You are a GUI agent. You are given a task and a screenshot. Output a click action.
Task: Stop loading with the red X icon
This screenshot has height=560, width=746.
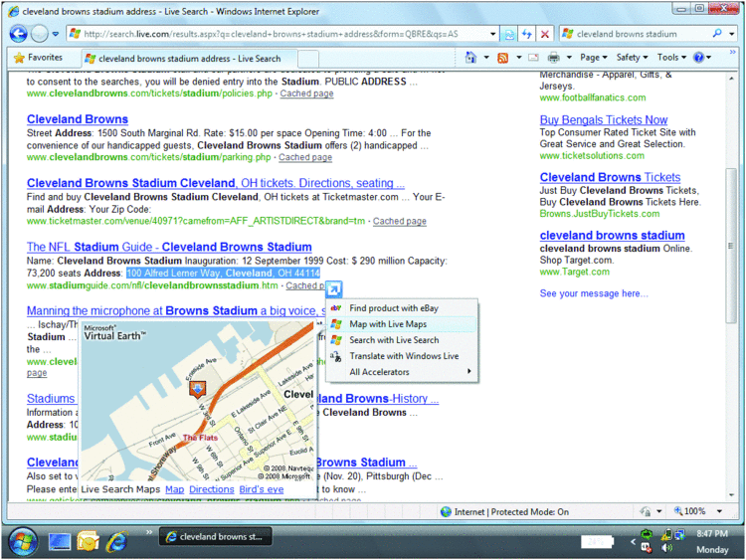click(545, 34)
